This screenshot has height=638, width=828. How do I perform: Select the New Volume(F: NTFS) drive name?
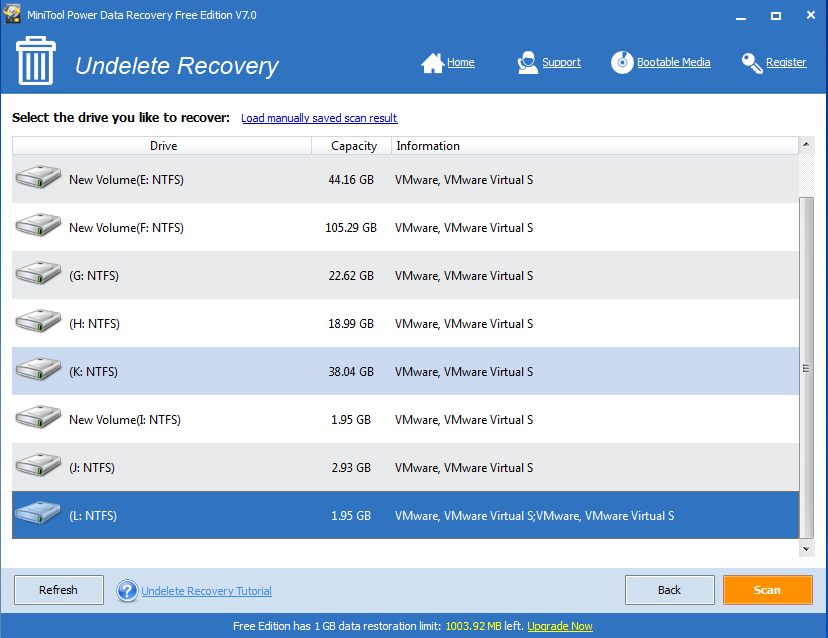pos(126,228)
